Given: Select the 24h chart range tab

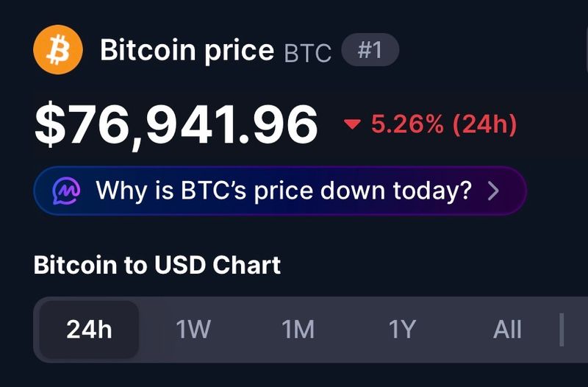Looking at the screenshot, I should (89, 330).
